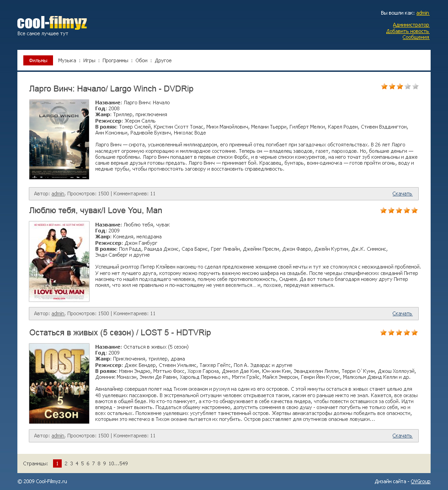Switch to the Фильмы tab
Screen dimensions: 448x490
(x=38, y=60)
